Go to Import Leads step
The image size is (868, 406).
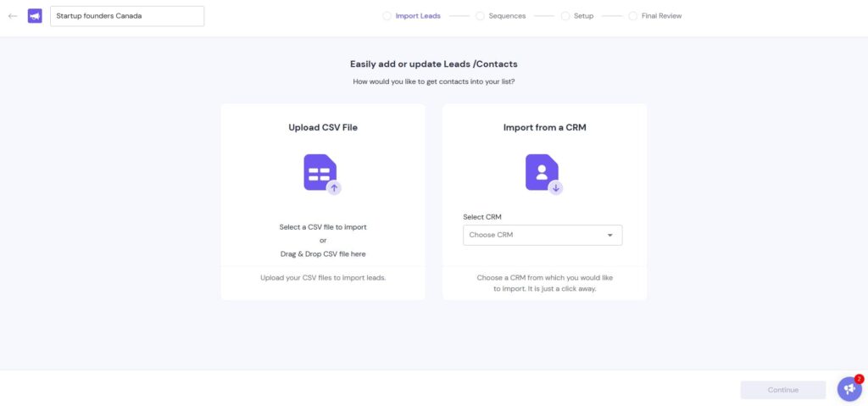tap(418, 16)
